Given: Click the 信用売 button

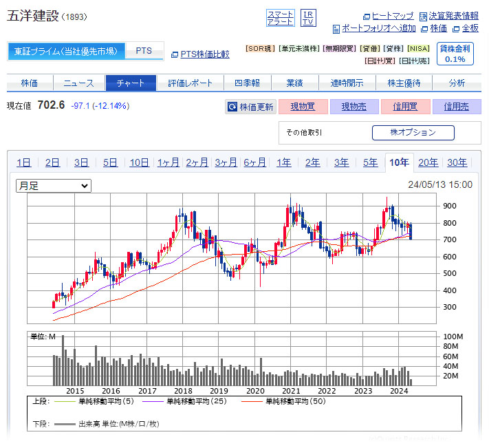Looking at the screenshot, I should pos(457,107).
